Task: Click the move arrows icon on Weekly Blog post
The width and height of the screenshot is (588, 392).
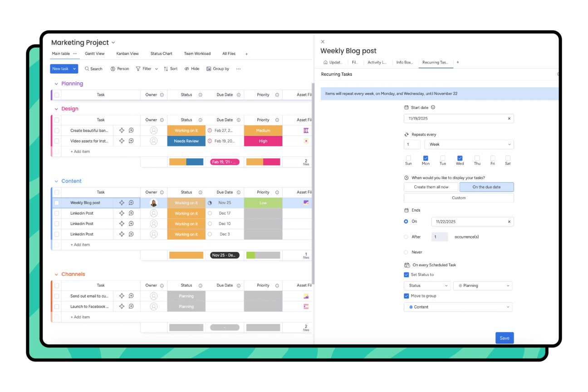Action: [x=122, y=202]
